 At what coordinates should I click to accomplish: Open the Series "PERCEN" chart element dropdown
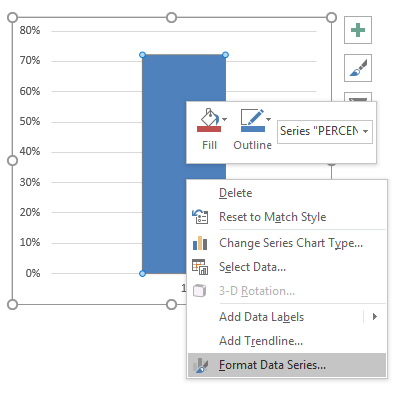325,132
